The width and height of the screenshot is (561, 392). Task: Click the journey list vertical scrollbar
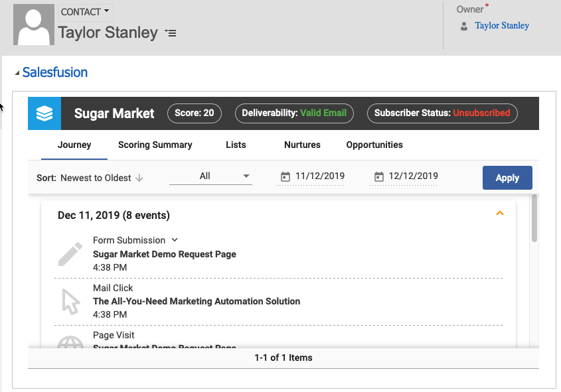click(534, 219)
